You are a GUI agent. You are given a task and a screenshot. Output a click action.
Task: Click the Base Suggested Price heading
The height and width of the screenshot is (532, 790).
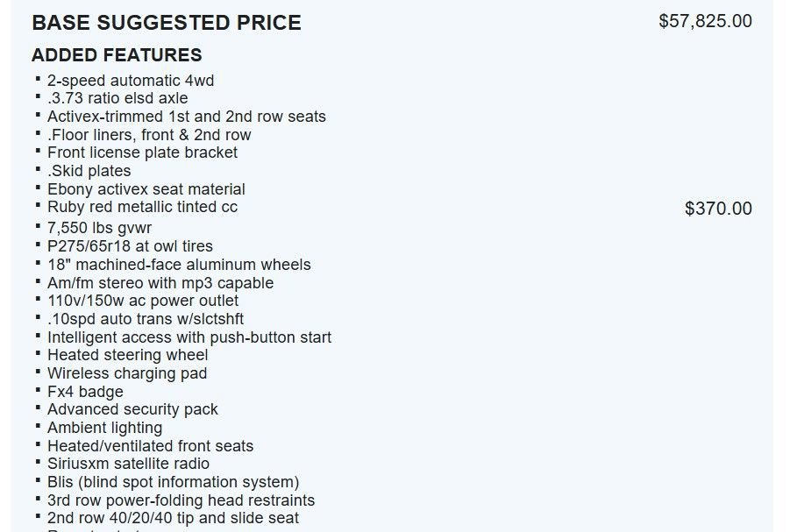click(166, 24)
